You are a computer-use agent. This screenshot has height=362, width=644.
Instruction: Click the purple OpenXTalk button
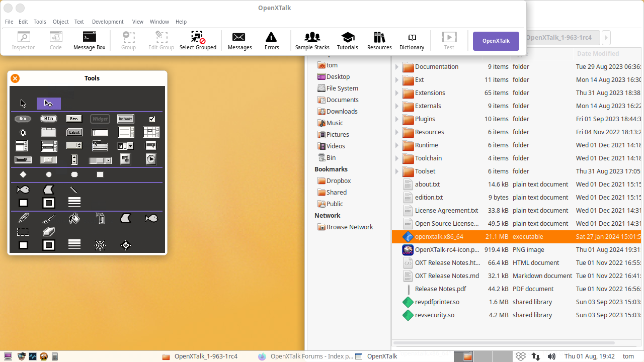[496, 41]
